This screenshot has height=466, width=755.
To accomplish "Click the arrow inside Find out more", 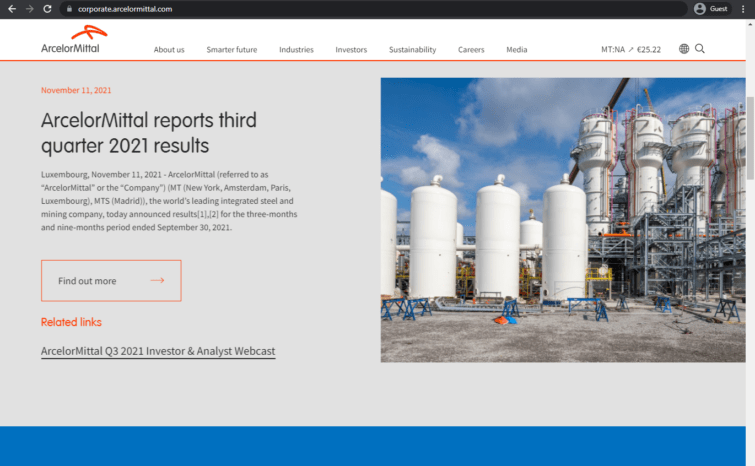I will [x=157, y=280].
